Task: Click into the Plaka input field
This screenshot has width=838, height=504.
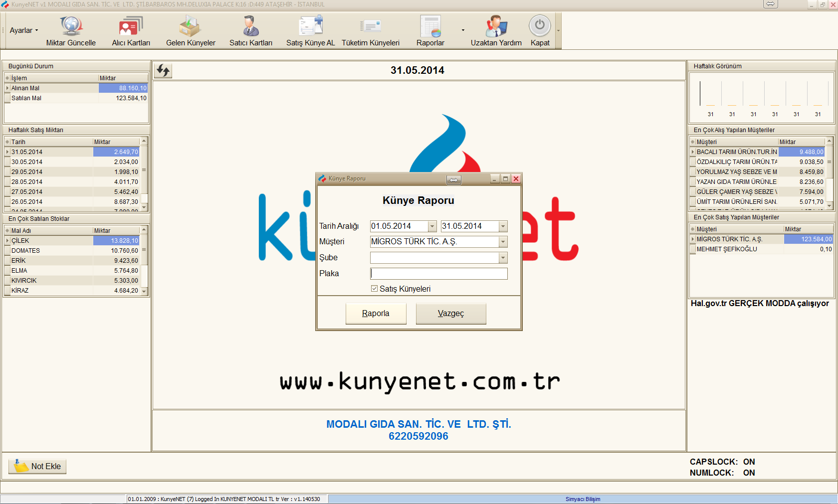Action: pyautogui.click(x=439, y=274)
